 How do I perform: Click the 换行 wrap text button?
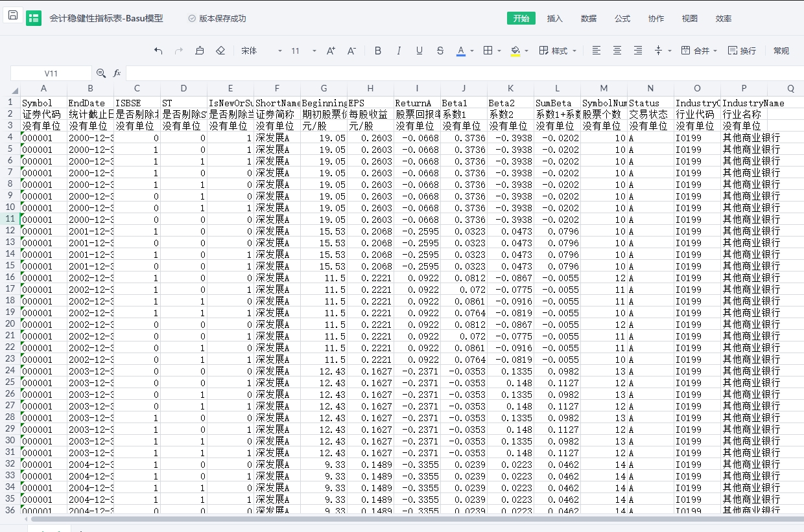742,51
